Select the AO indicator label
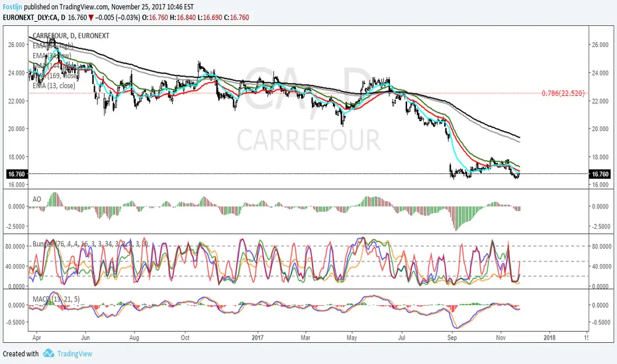 (36, 199)
